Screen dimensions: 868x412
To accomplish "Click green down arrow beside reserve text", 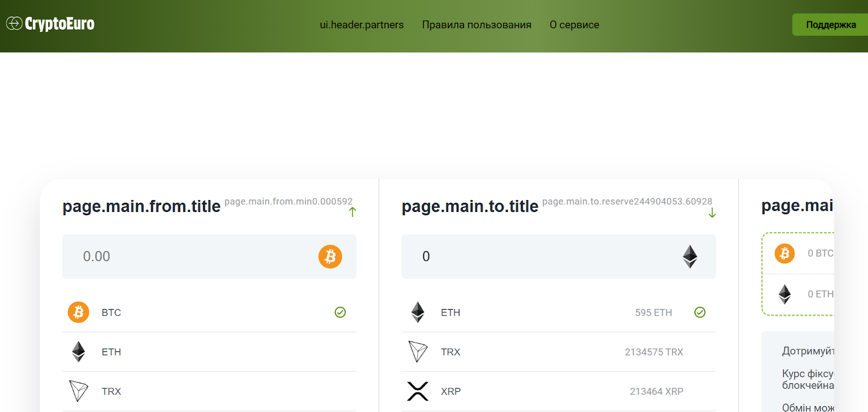I will [x=712, y=213].
